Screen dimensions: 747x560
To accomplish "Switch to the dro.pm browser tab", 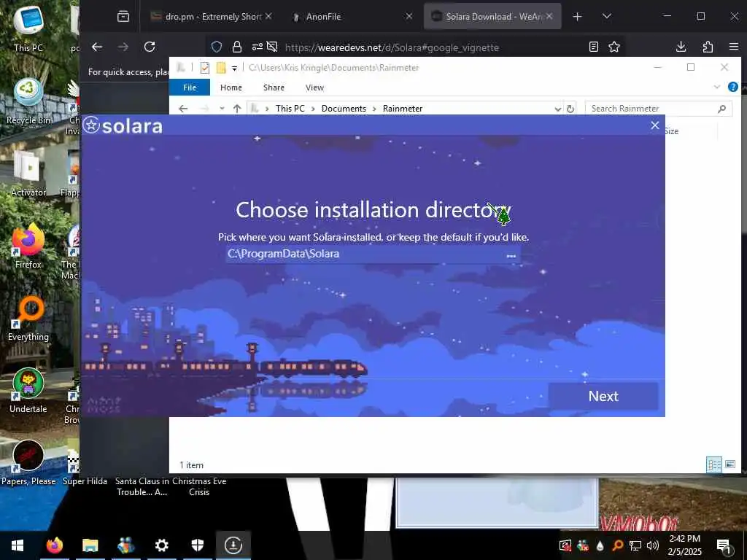I will [x=212, y=17].
